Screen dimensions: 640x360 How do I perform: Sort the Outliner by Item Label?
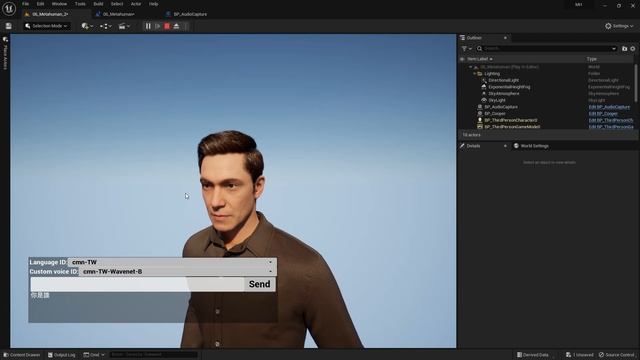tap(480, 59)
